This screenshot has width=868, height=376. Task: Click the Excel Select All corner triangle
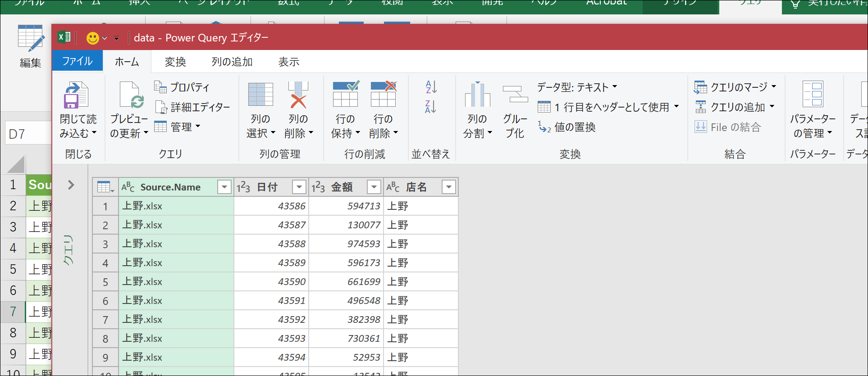click(16, 165)
